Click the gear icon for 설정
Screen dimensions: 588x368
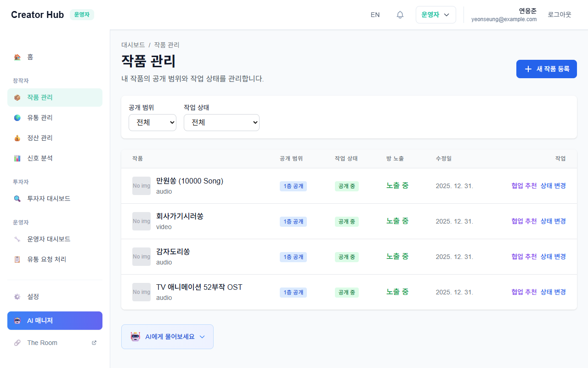coord(17,297)
